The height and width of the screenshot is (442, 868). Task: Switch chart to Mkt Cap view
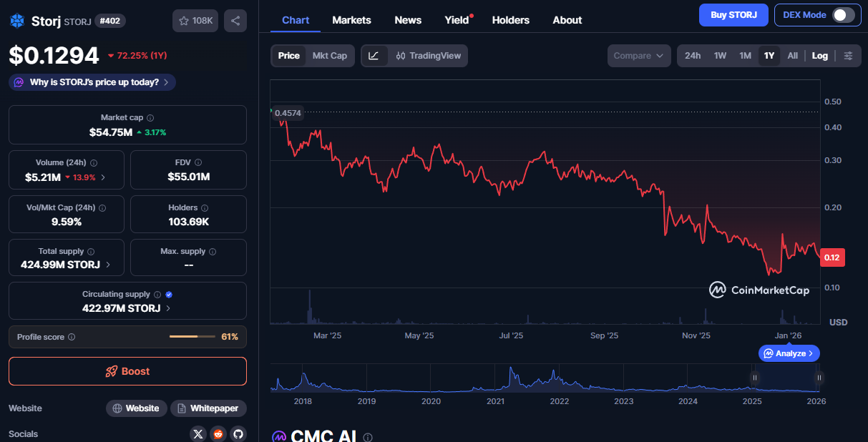pos(329,56)
